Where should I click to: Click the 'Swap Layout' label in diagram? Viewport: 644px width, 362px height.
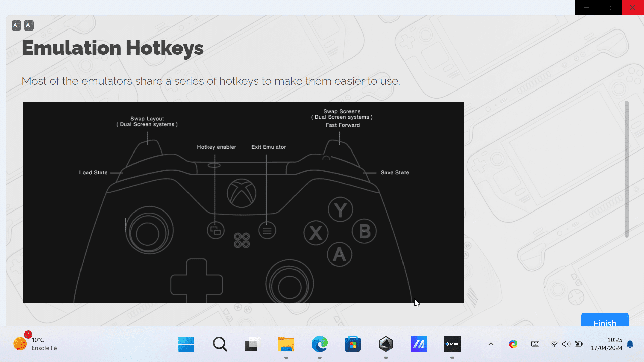click(x=147, y=119)
